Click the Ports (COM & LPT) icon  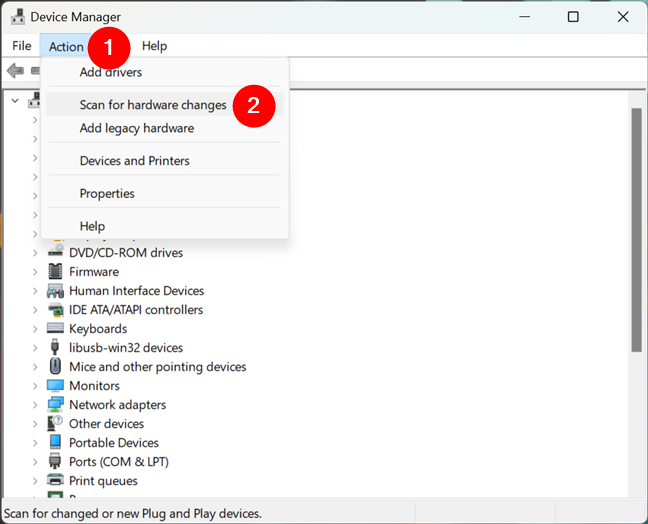[55, 461]
